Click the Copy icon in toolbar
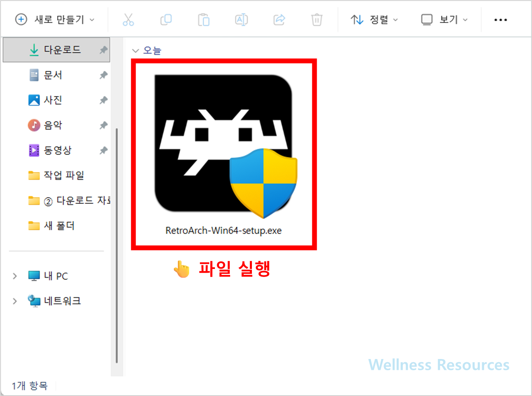Image resolution: width=532 pixels, height=396 pixels. click(166, 19)
